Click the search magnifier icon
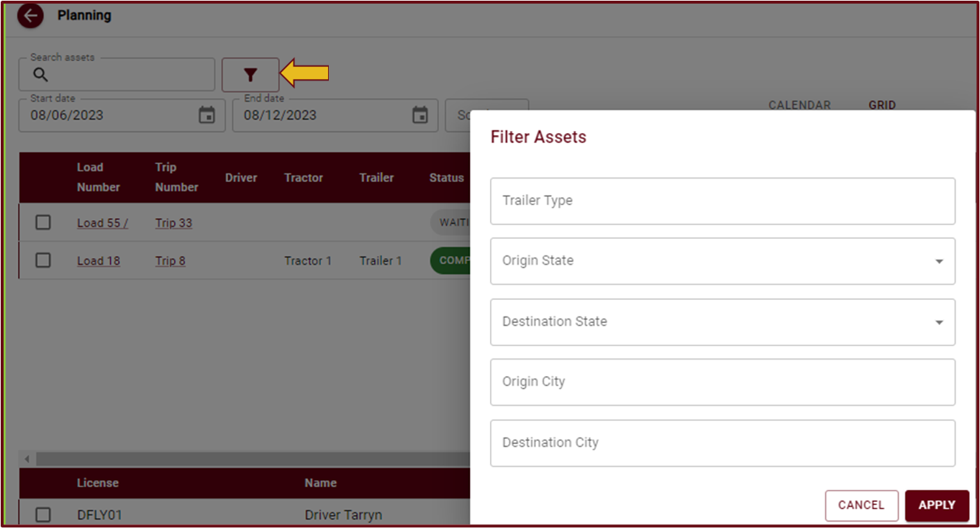The width and height of the screenshot is (980, 528). pos(41,75)
